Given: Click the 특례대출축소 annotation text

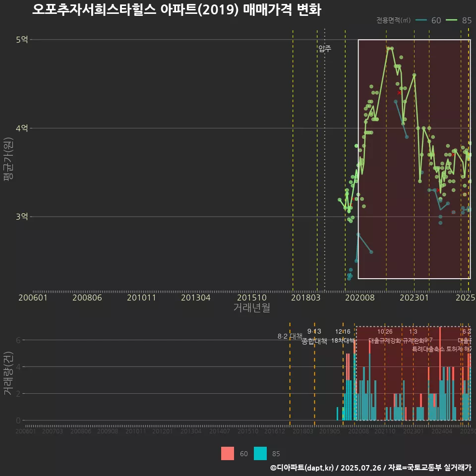Looking at the screenshot, I should pos(428,349).
